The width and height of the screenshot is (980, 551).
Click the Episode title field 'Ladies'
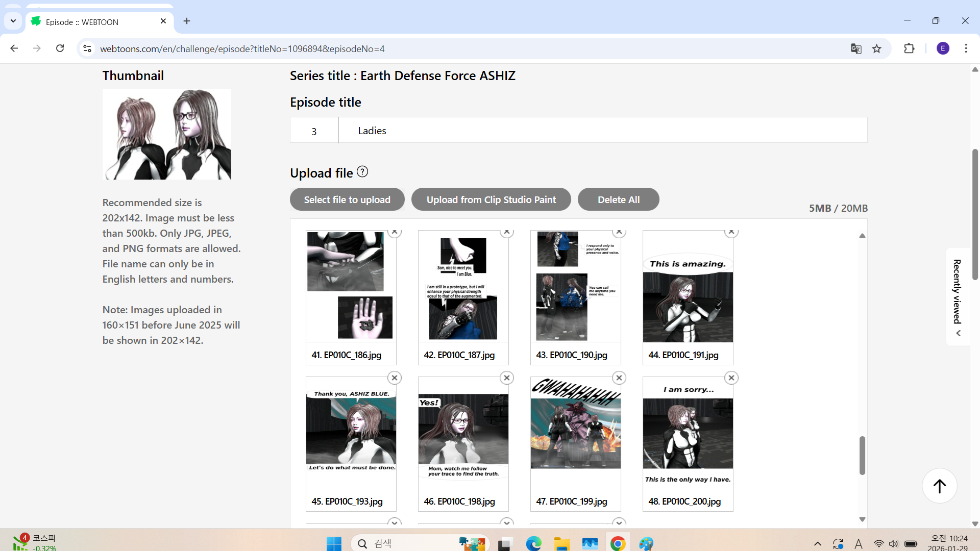tap(602, 131)
